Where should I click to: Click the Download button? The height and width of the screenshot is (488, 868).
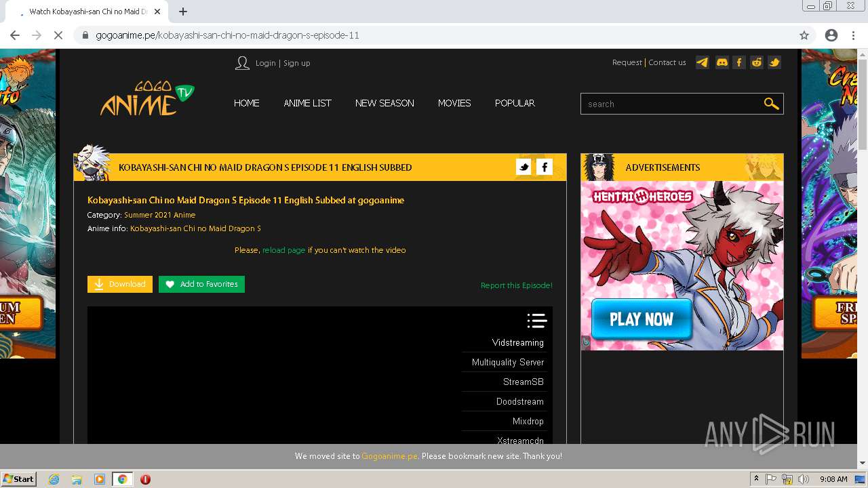pos(120,284)
